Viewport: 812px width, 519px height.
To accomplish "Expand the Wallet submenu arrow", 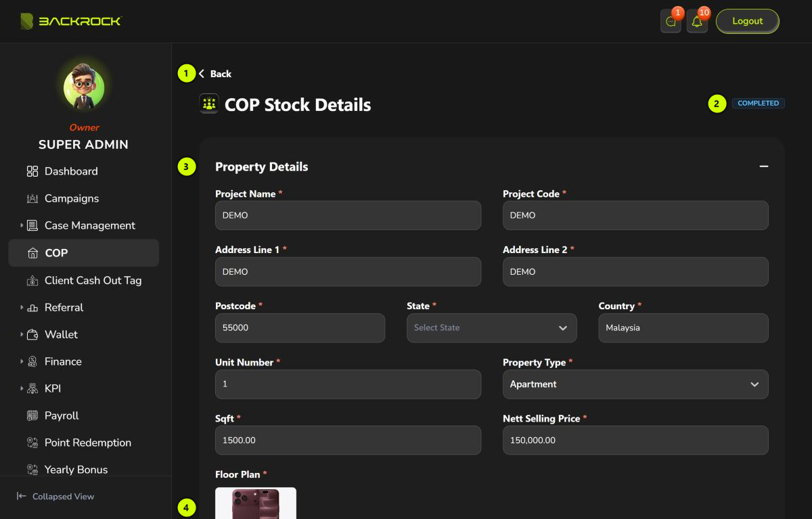I will (x=22, y=334).
